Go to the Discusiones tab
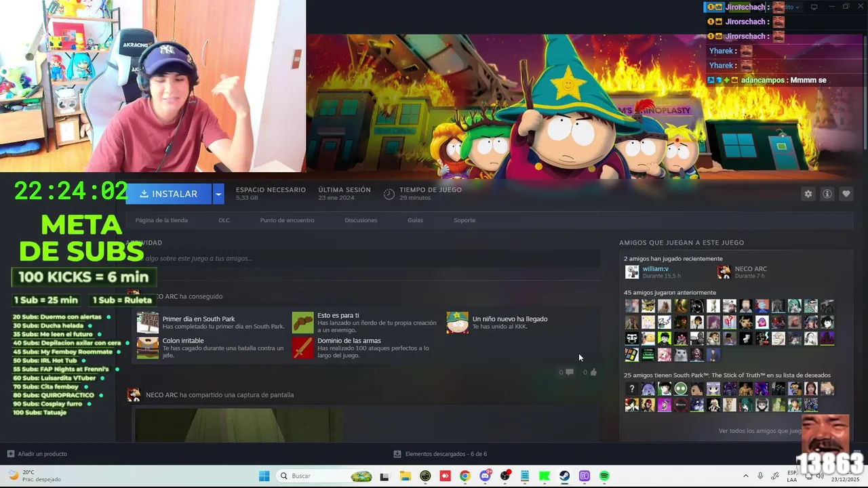The image size is (868, 488). click(361, 220)
